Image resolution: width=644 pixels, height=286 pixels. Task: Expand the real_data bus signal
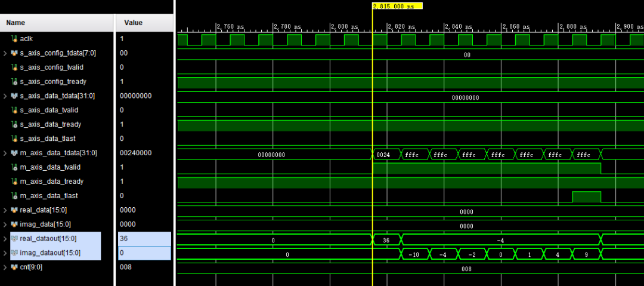(x=5, y=210)
